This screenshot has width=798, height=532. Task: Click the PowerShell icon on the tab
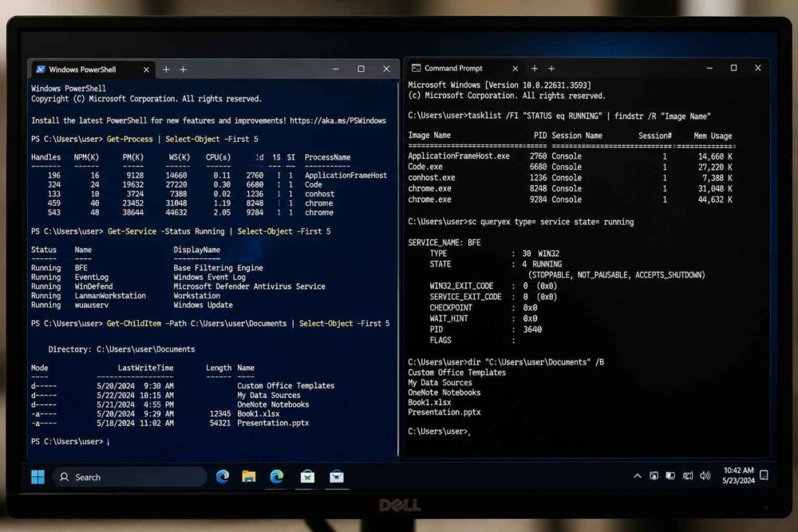click(x=40, y=69)
